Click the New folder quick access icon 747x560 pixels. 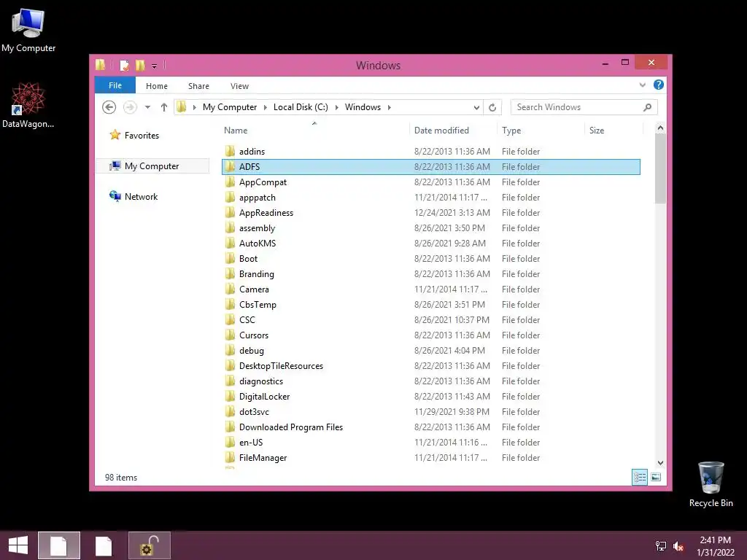click(140, 65)
